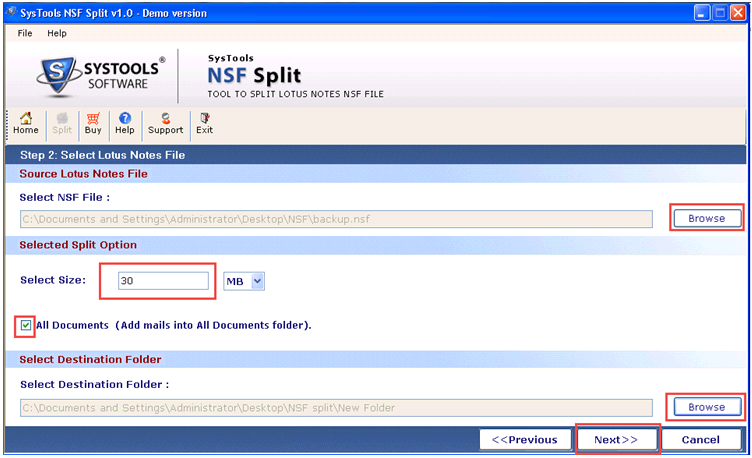
Task: Click the Exit toolbar icon
Action: pyautogui.click(x=204, y=124)
